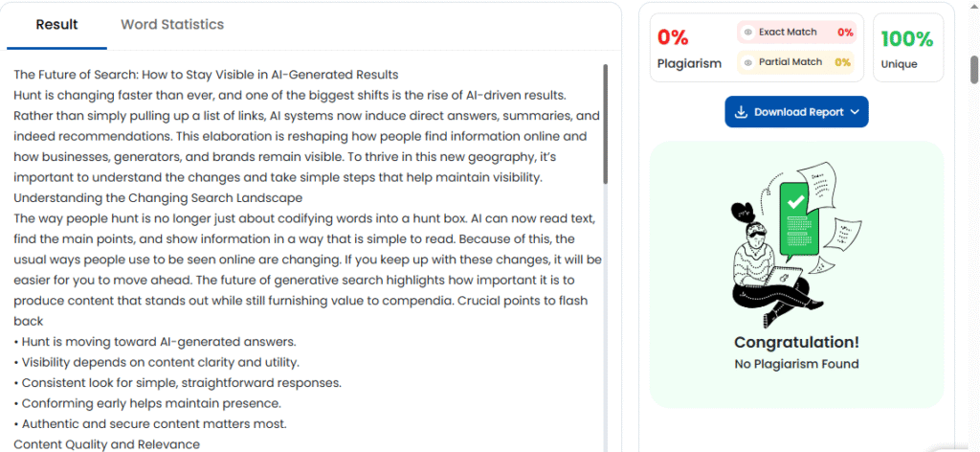This screenshot has height=452, width=980.
Task: Click the 'Understanding the Changing Search Landscape' heading
Action: [x=158, y=198]
